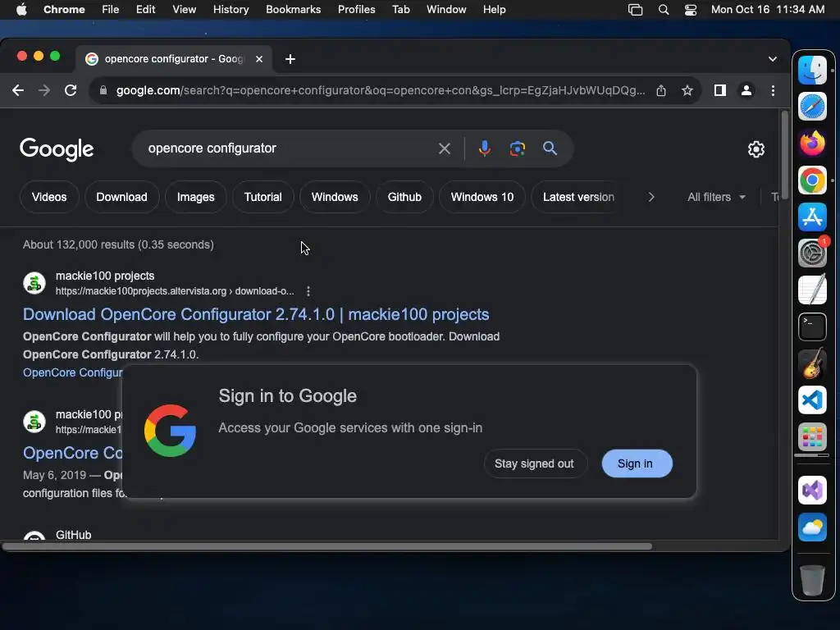840x630 pixels.
Task: Click the Sign in button
Action: tap(636, 463)
